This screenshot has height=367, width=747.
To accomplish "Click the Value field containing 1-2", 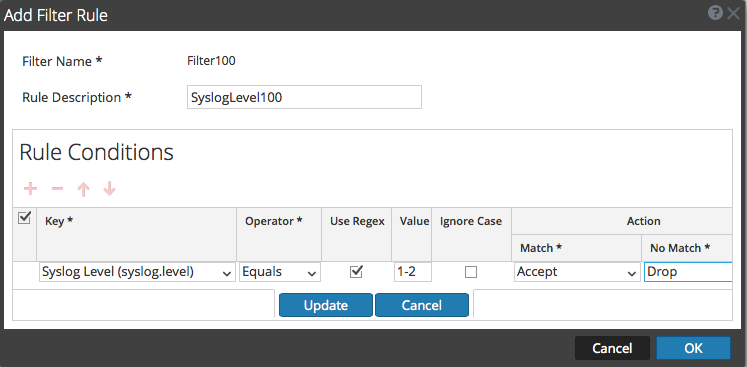I will pos(413,272).
